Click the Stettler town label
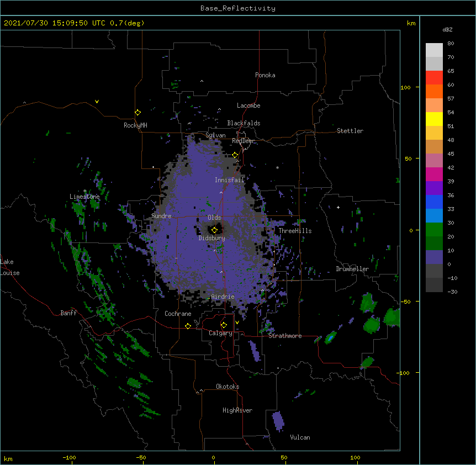The height and width of the screenshot is (465, 476). (350, 131)
